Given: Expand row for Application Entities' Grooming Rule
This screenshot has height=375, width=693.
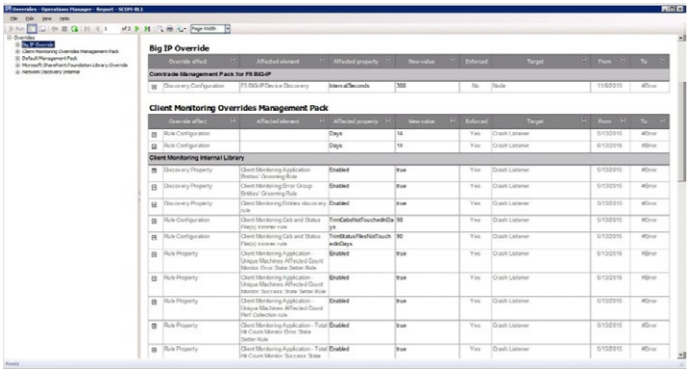Looking at the screenshot, I should click(154, 171).
